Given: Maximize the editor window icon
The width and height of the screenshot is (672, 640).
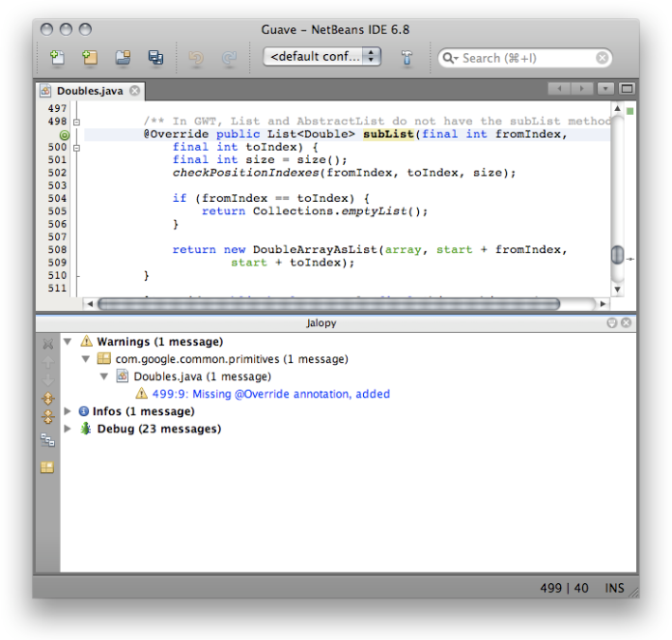Looking at the screenshot, I should point(627,89).
